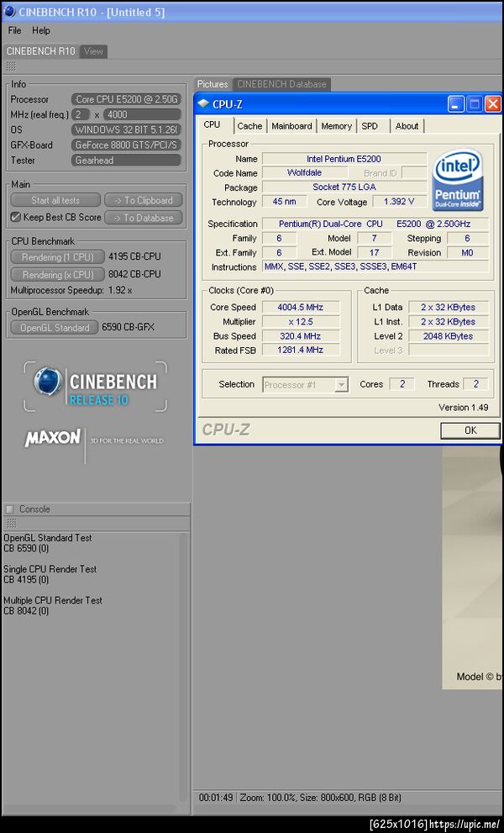This screenshot has width=504, height=833.
Task: Click the OS info field
Action: [x=126, y=129]
